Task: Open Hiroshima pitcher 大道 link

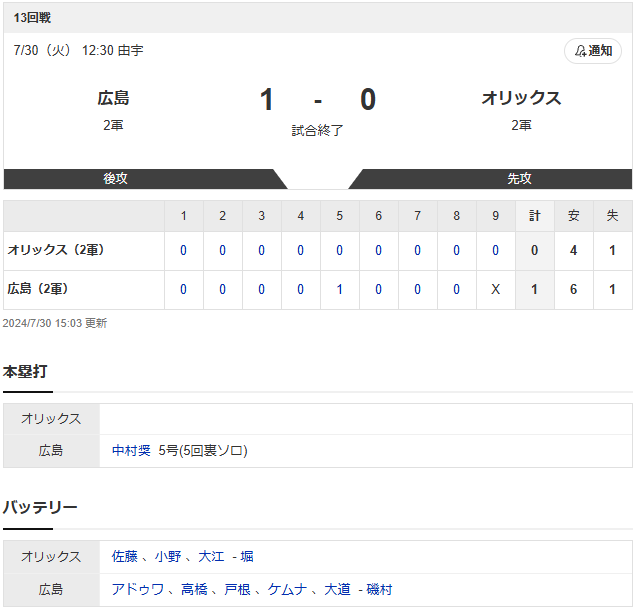Action: [337, 589]
